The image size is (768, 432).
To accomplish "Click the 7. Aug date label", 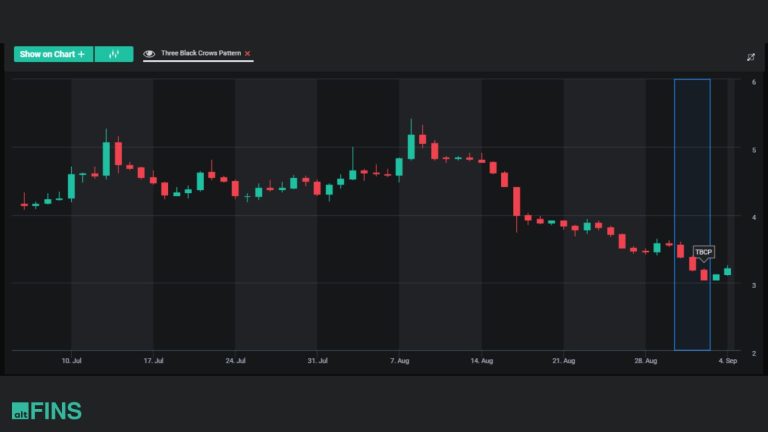I will pyautogui.click(x=400, y=360).
